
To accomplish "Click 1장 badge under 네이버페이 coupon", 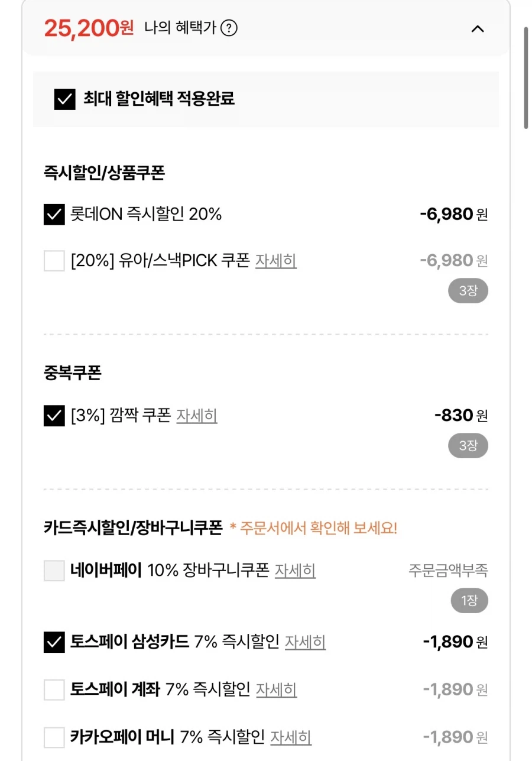I will tap(469, 601).
